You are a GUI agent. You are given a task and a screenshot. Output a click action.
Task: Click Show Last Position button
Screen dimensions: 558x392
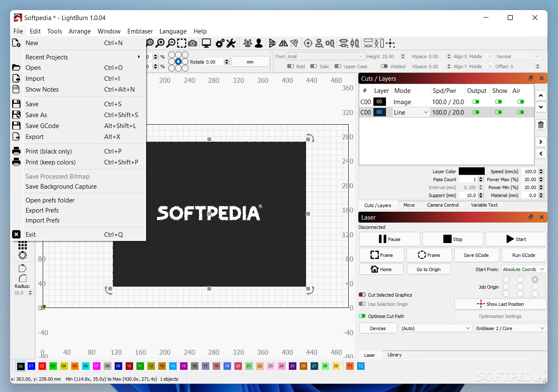500,304
